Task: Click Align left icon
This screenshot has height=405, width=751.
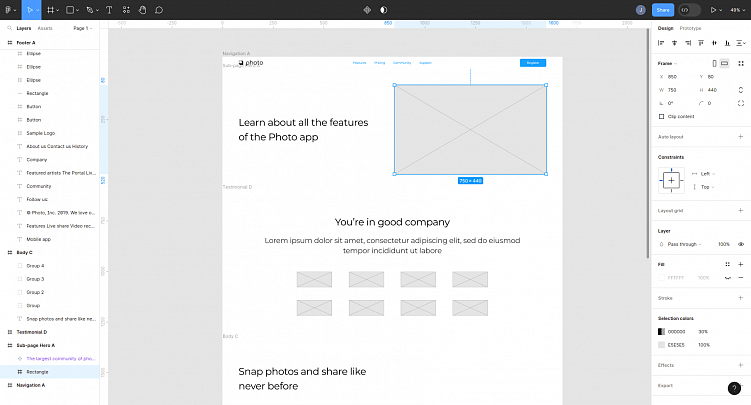Action: pos(661,43)
